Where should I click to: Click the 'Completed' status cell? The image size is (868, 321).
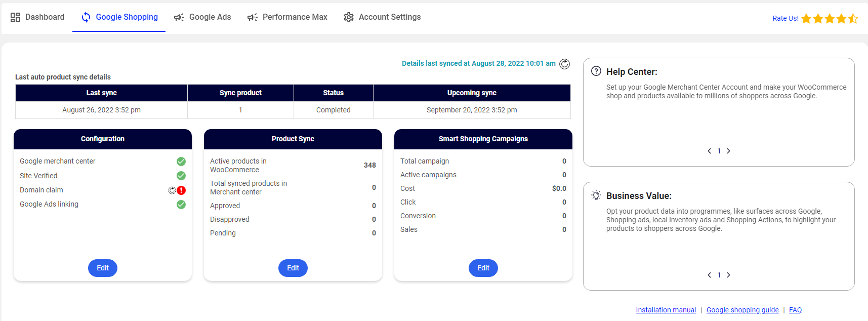tap(334, 110)
